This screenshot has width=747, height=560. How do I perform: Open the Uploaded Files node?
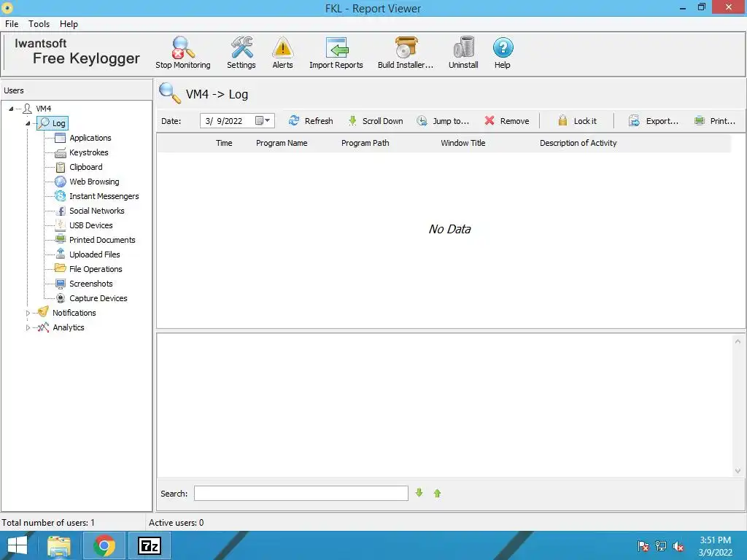[x=94, y=254]
